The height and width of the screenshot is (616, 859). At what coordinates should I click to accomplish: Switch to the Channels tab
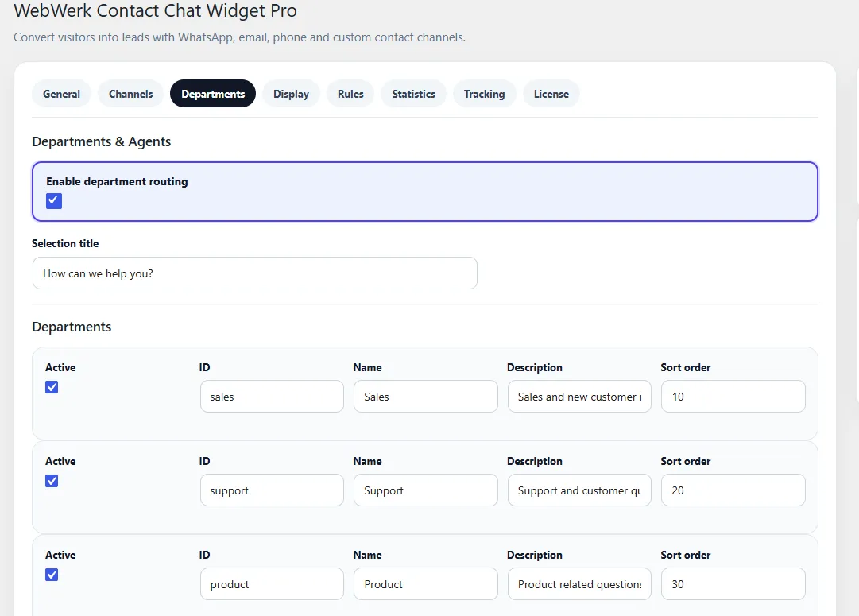point(130,94)
